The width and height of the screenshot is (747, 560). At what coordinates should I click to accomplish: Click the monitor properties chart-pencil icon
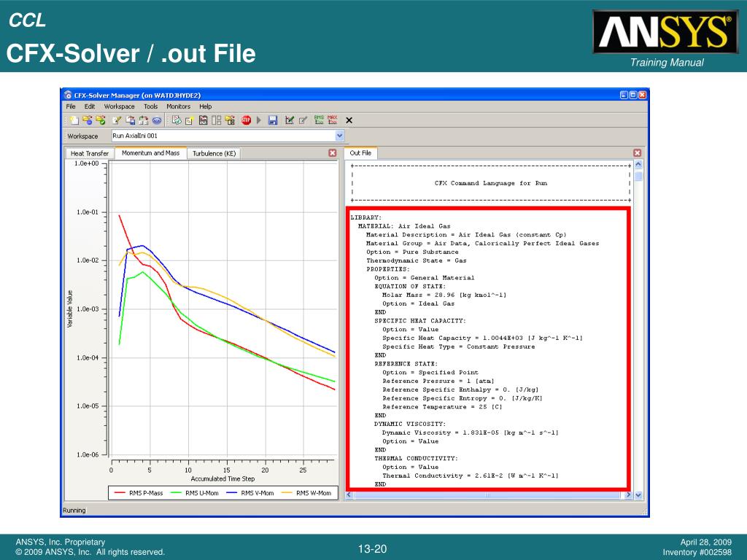click(289, 120)
